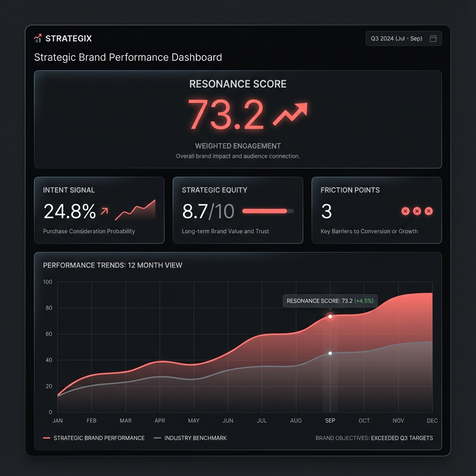Viewport: 476px width, 476px height.
Task: Click the trending arrow beside 73.2
Action: 291,112
